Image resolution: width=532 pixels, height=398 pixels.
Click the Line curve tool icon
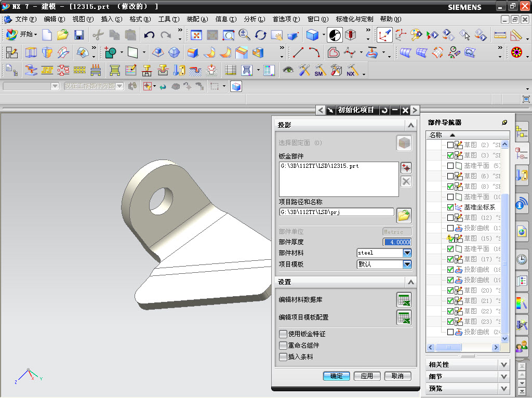tap(298, 52)
